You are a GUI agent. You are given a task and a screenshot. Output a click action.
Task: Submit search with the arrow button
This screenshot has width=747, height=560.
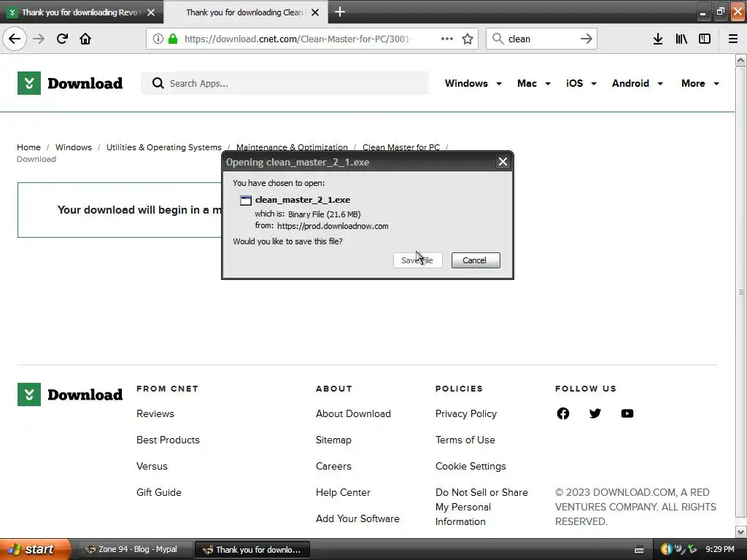(586, 39)
